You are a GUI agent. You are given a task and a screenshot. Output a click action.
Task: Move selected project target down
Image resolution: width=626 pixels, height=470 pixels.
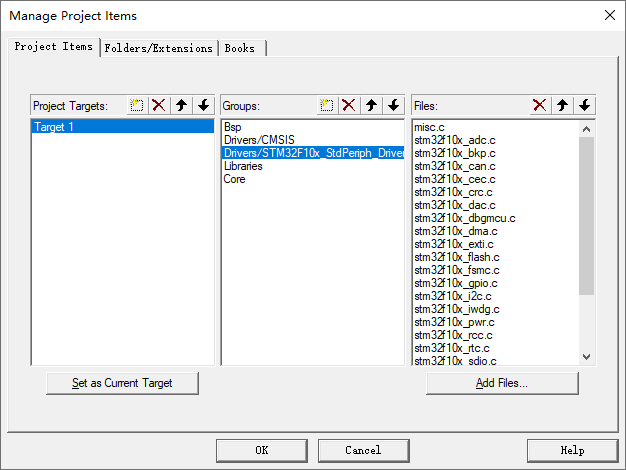point(204,105)
